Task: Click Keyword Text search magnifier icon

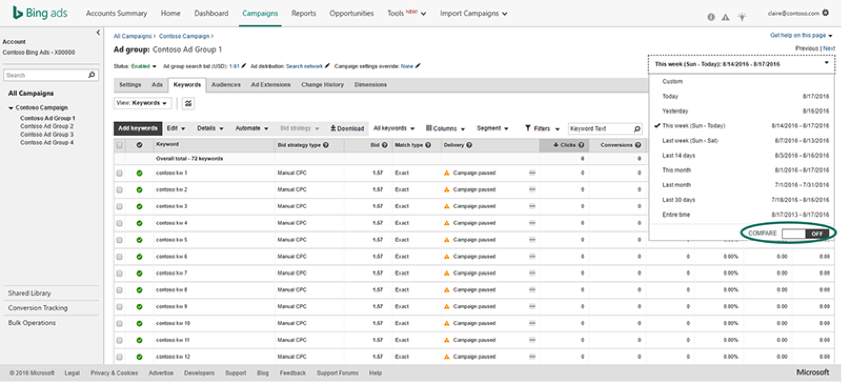Action: [637, 129]
